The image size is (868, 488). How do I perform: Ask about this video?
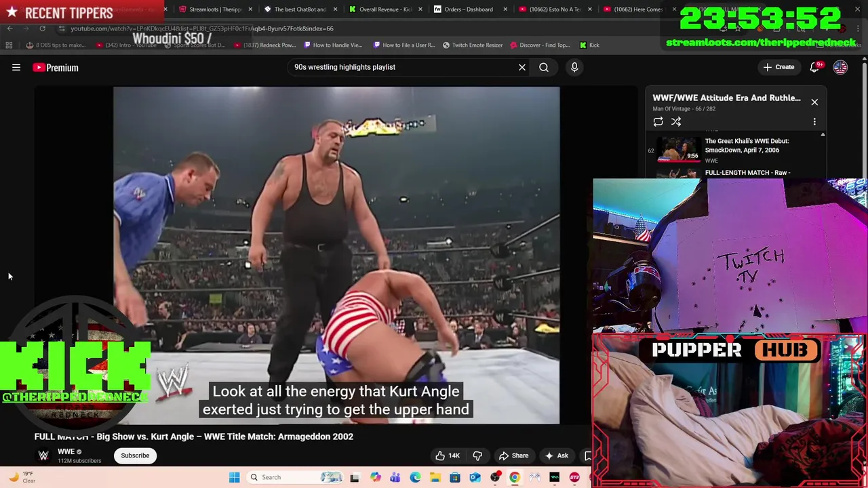click(556, 455)
